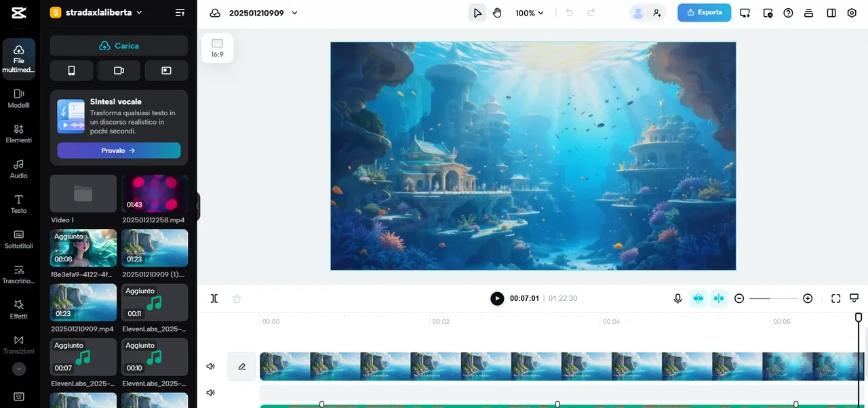The height and width of the screenshot is (408, 868).
Task: Open the Elementi sidebar tab
Action: coord(19,134)
